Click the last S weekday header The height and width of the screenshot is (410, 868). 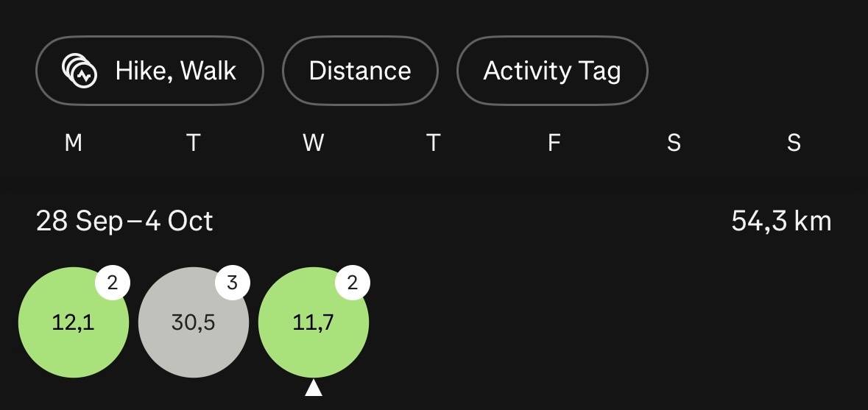(794, 144)
